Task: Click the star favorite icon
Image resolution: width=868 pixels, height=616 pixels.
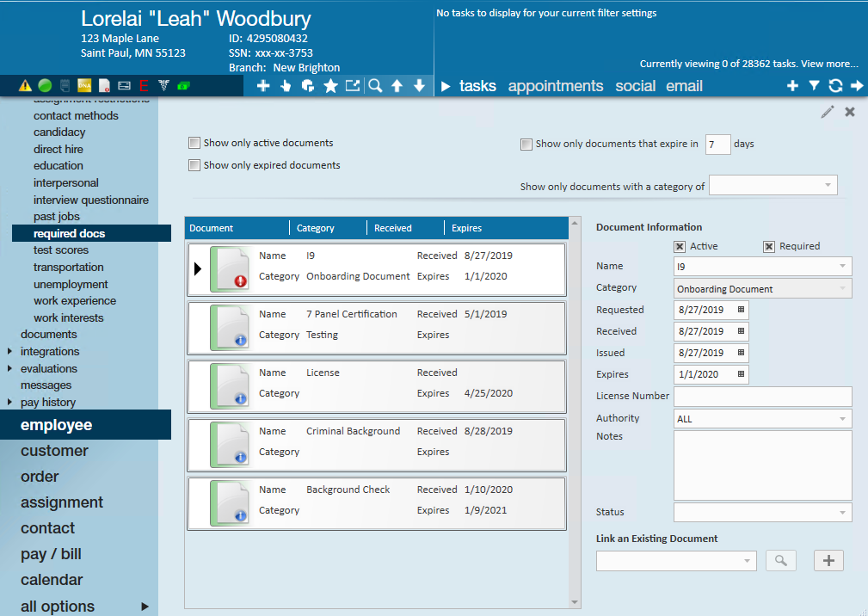Action: click(330, 86)
